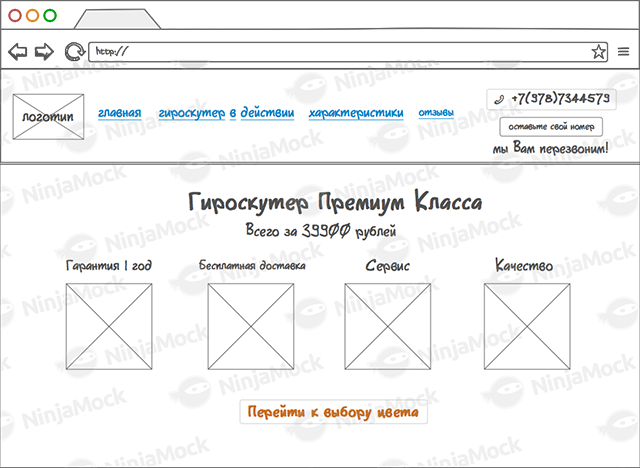This screenshot has width=640, height=468.
Task: Click the green maximize circle
Action: (x=50, y=16)
